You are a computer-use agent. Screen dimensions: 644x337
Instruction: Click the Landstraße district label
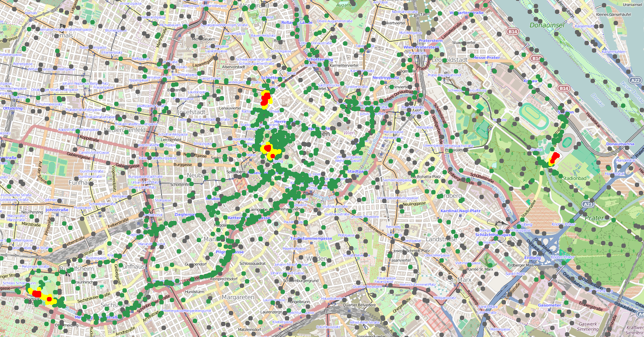(x=442, y=239)
